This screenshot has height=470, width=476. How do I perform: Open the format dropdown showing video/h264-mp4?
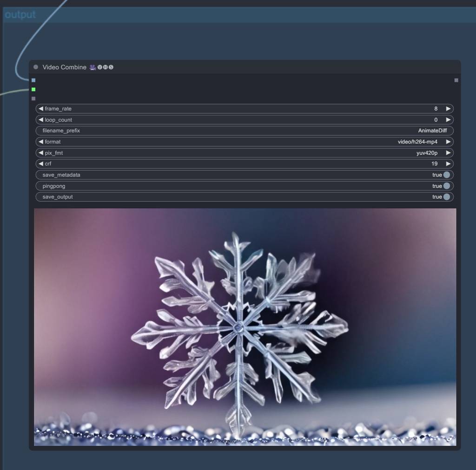(x=245, y=142)
